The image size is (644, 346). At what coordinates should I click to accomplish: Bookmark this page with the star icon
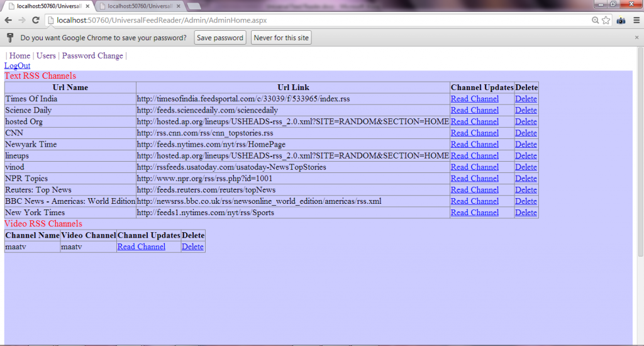(x=606, y=20)
